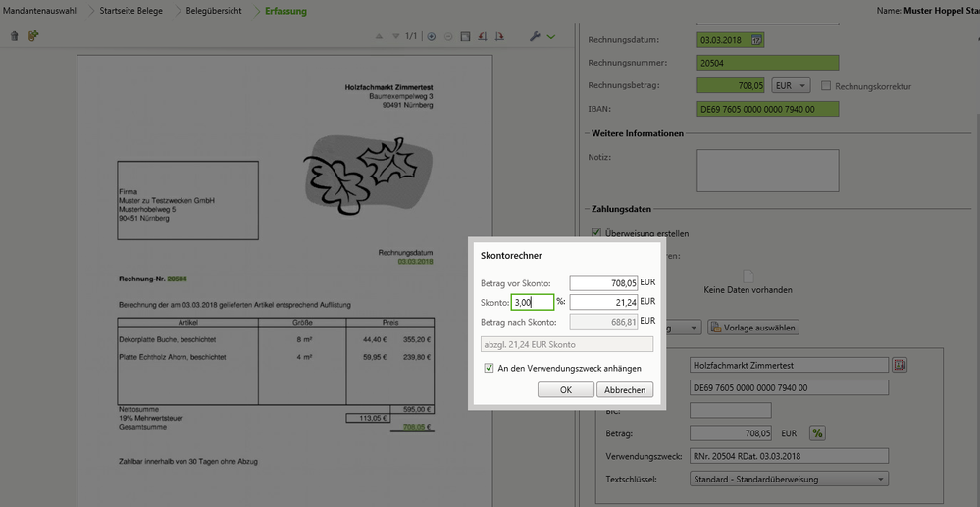Toggle An den Verwendungszweck anhängen checkbox
980x507 pixels.
click(x=489, y=368)
